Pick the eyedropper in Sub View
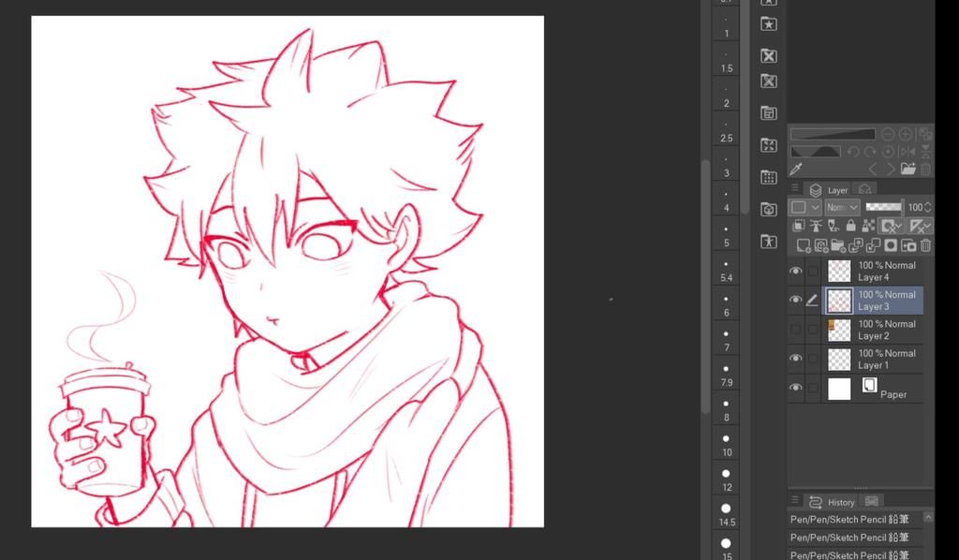Image resolution: width=959 pixels, height=560 pixels. 796,169
